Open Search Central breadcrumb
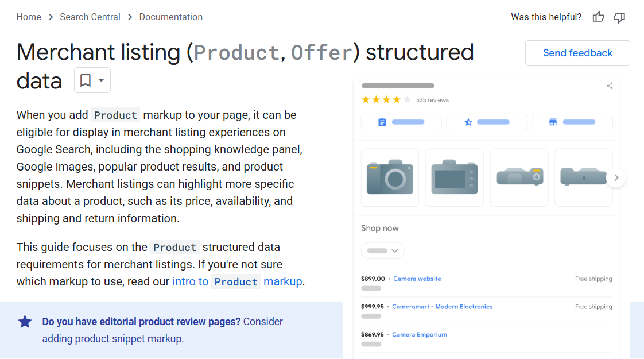The image size is (644, 359). [x=90, y=17]
